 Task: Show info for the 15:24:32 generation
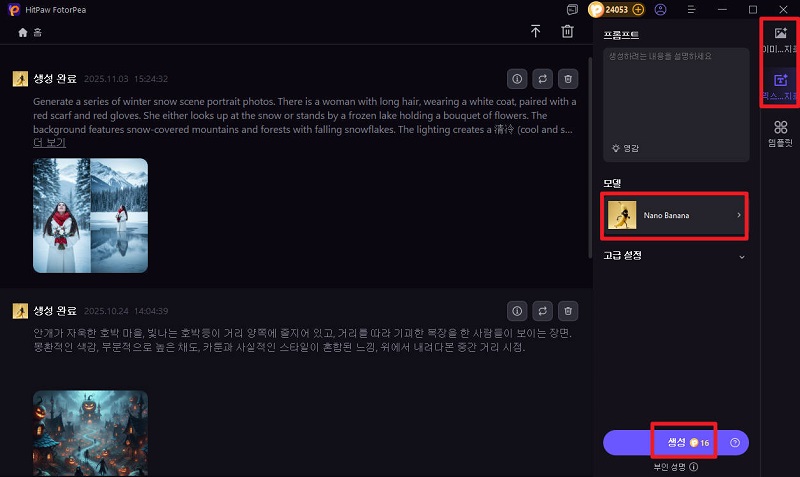point(517,79)
